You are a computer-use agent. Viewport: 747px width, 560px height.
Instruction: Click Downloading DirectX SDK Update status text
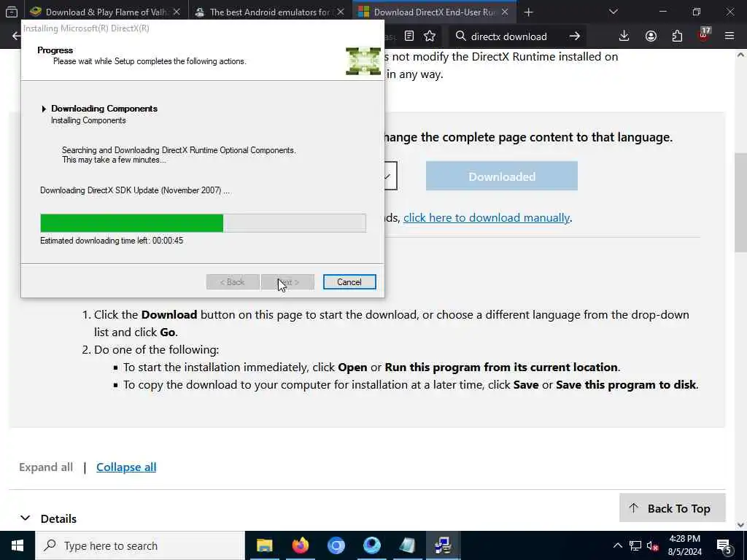coord(135,190)
